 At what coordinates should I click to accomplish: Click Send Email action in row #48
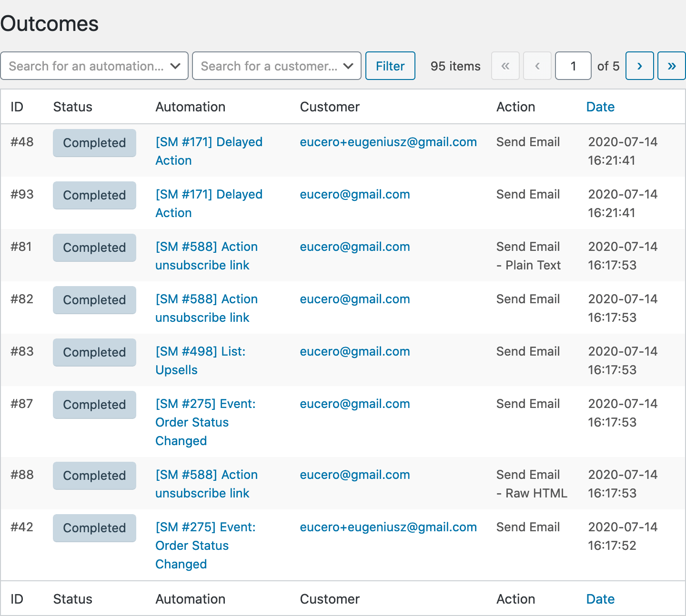[x=528, y=142]
